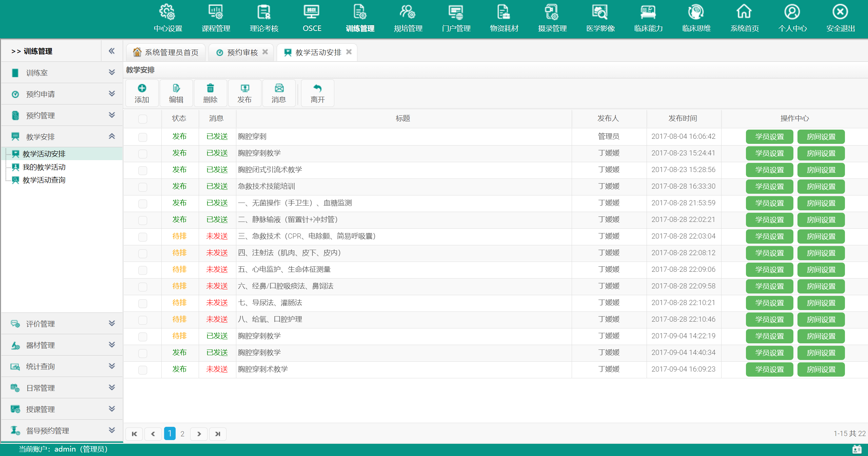Click the 消息 message toolbar button
Screen dimensions: 868x456
click(x=279, y=93)
